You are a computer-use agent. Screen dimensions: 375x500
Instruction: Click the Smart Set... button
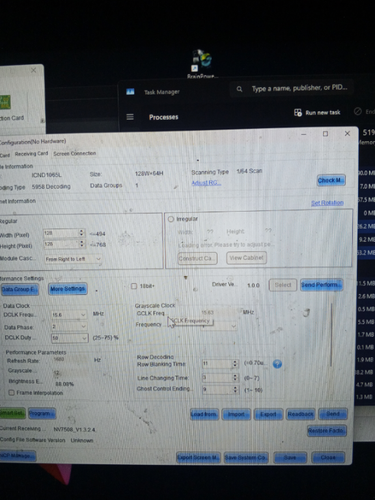click(x=12, y=413)
